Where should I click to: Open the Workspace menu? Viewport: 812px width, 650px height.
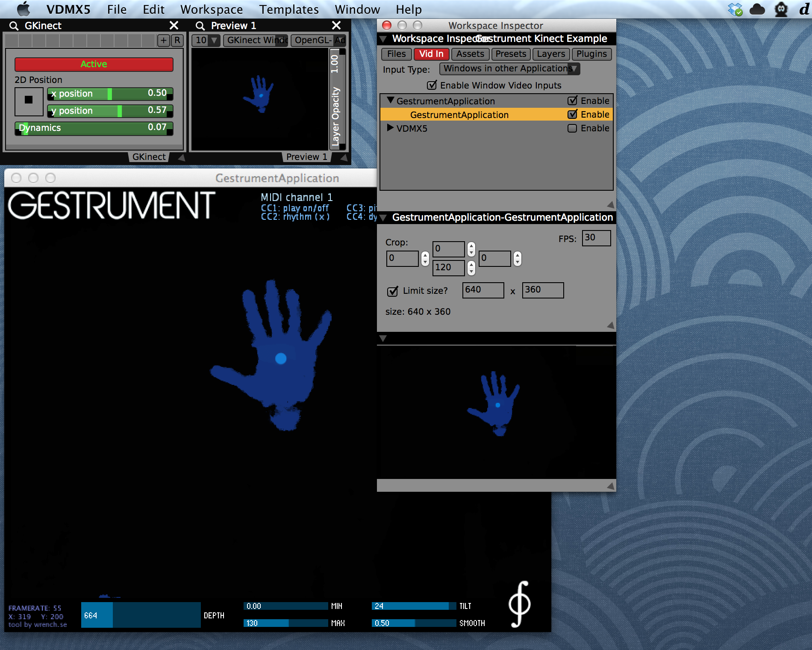click(x=212, y=9)
